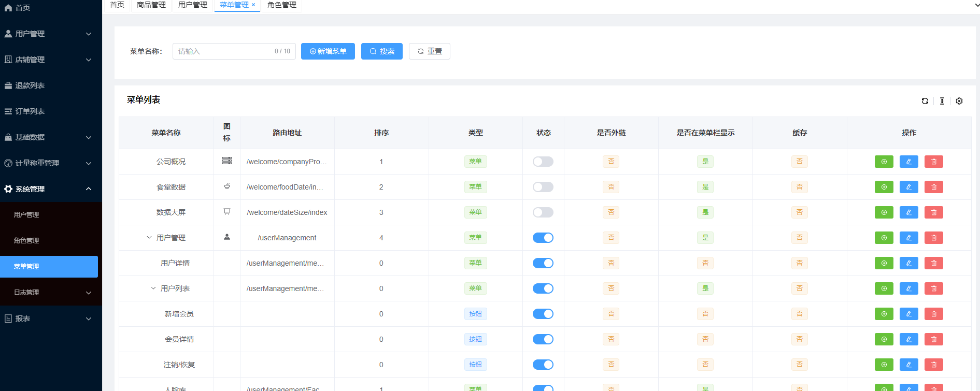Edit the 用户管理 table row
Screen dimensions: 980x391
pyautogui.click(x=909, y=238)
